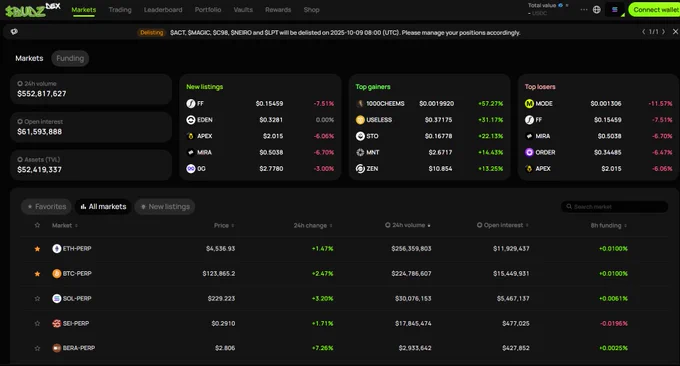
Task: Click the MODE icon in Top losers
Action: tap(529, 104)
